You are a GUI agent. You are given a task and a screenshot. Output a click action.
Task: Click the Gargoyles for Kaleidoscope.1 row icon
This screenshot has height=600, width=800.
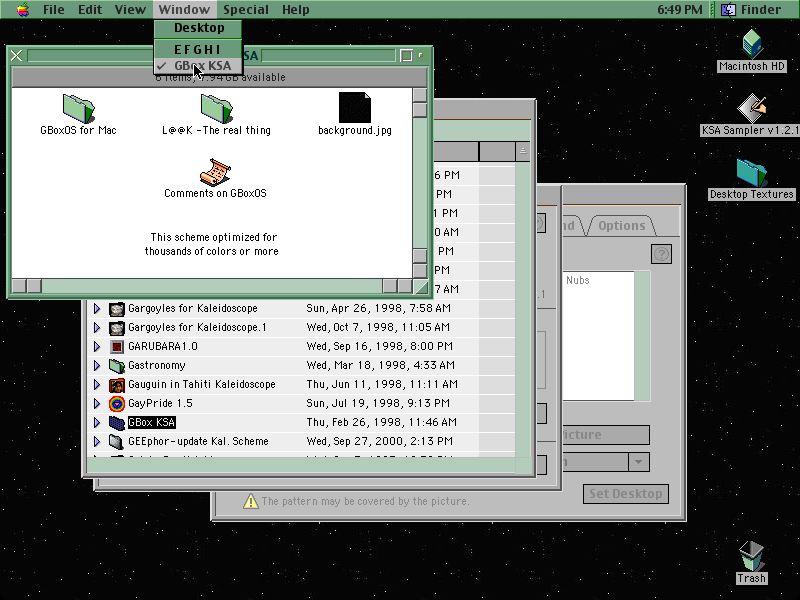(x=117, y=328)
